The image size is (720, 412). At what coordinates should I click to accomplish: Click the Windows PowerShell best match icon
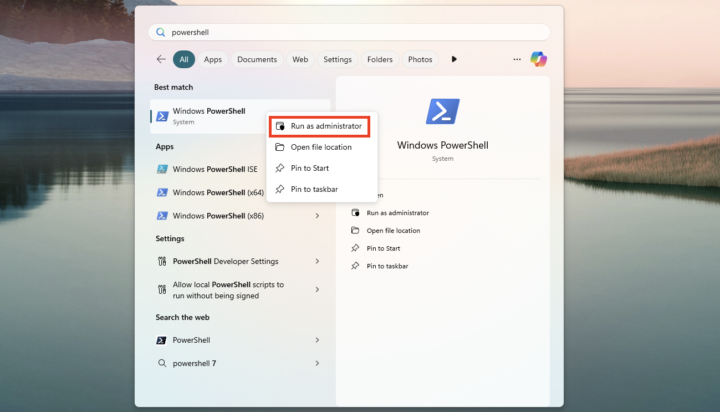(x=162, y=116)
